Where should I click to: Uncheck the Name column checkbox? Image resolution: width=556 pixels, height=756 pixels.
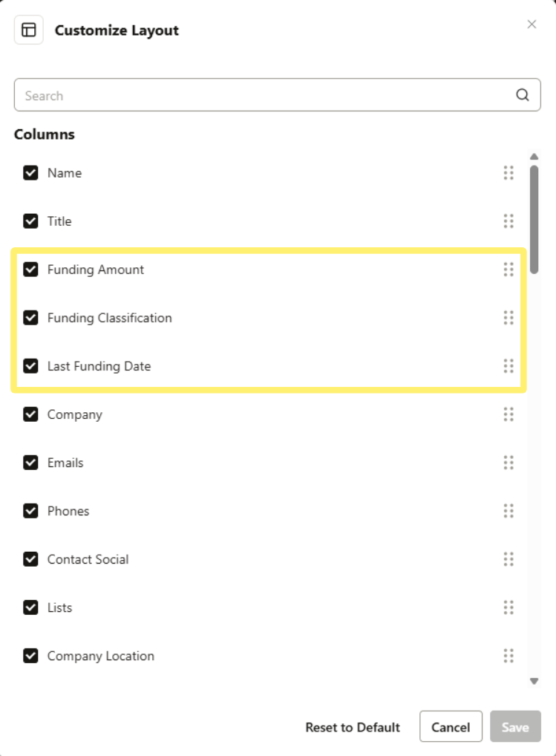coord(30,172)
